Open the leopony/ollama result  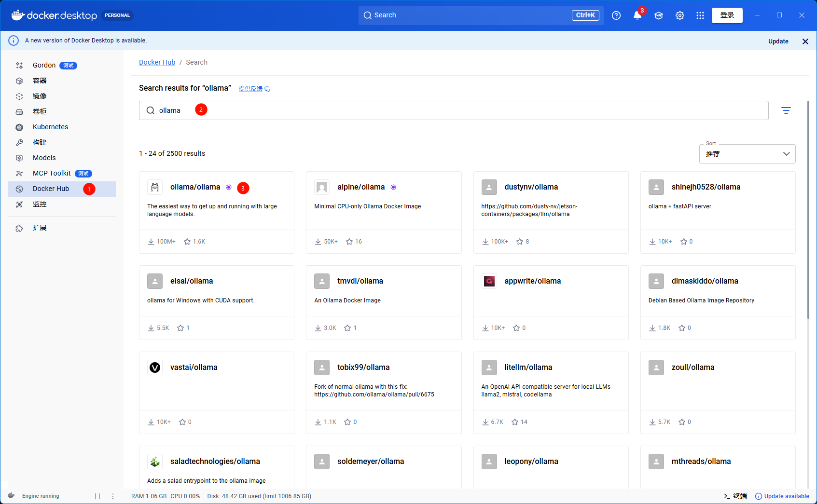(x=551, y=467)
